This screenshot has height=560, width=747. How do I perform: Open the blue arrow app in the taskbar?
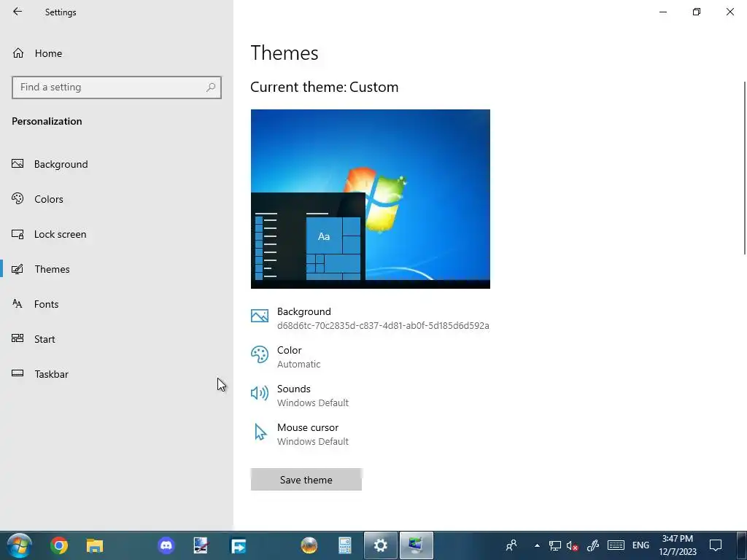click(239, 545)
